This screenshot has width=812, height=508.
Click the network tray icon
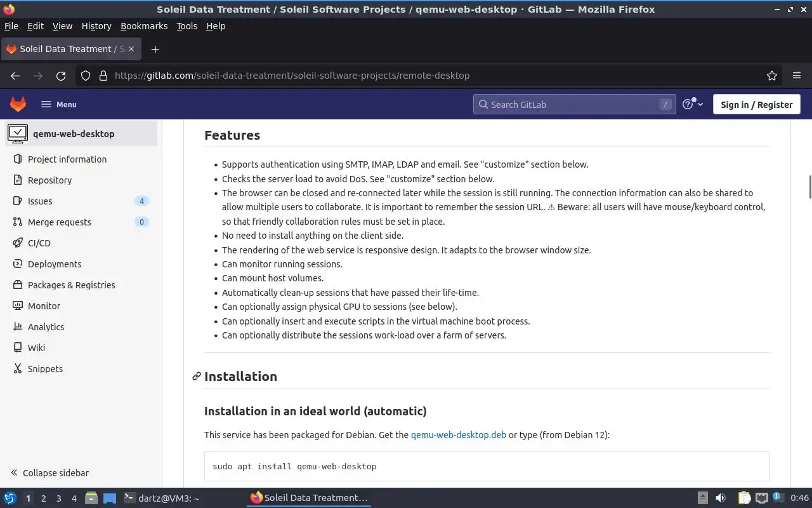(x=762, y=498)
